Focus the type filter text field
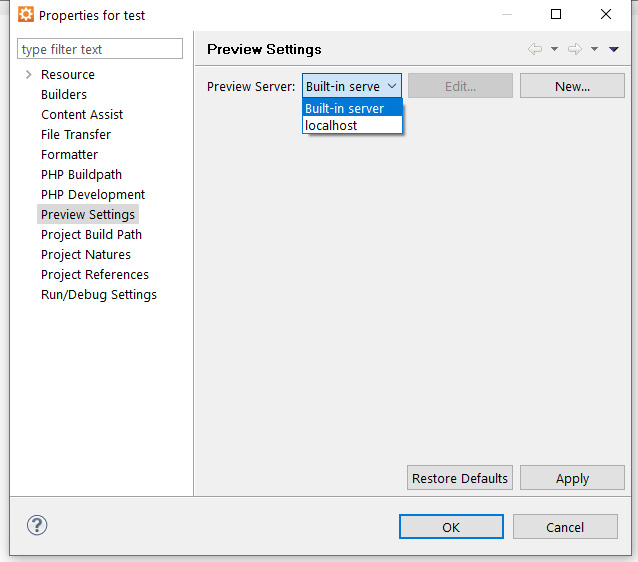This screenshot has height=562, width=638. pyautogui.click(x=100, y=49)
